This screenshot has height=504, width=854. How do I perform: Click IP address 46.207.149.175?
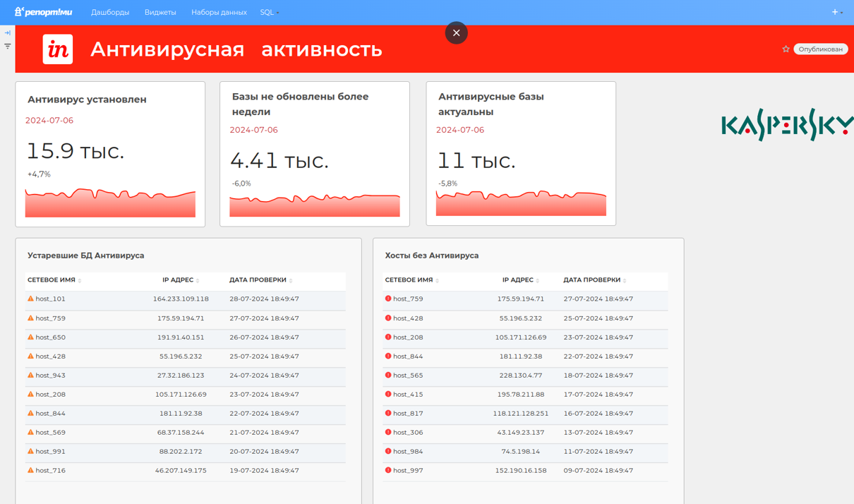click(x=181, y=471)
